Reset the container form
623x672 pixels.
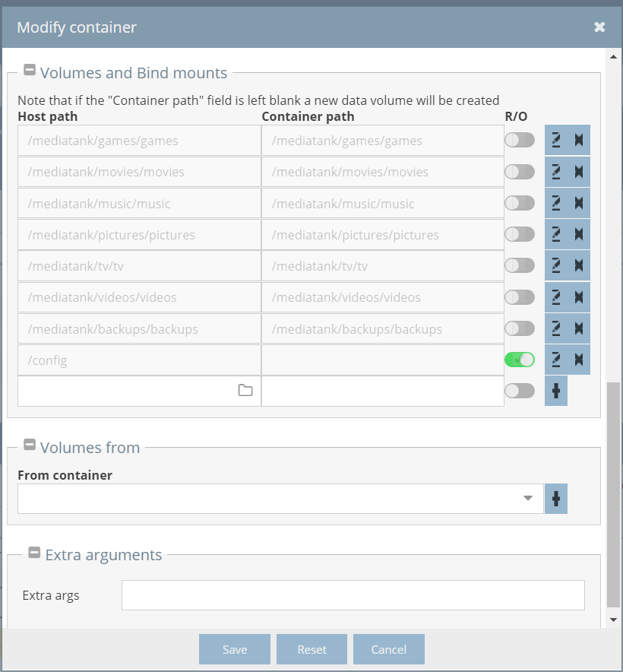click(x=312, y=649)
